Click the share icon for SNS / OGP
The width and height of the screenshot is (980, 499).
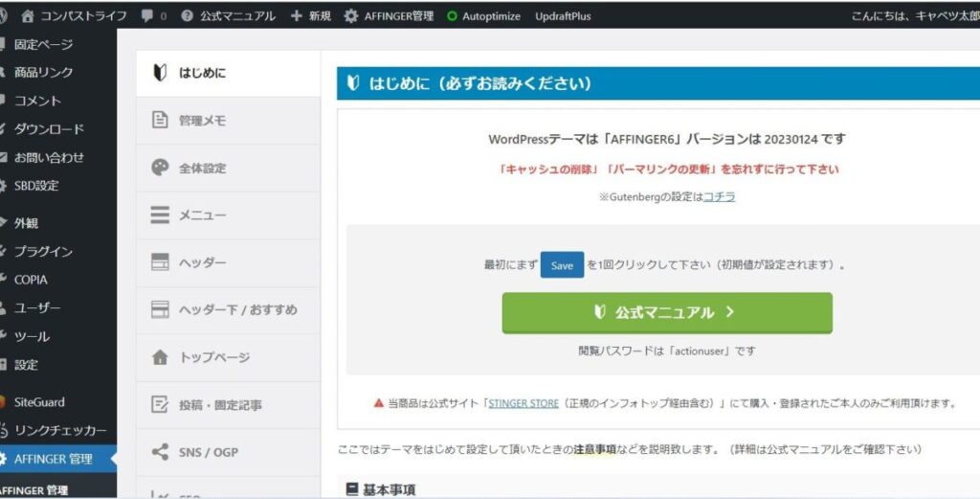[160, 452]
